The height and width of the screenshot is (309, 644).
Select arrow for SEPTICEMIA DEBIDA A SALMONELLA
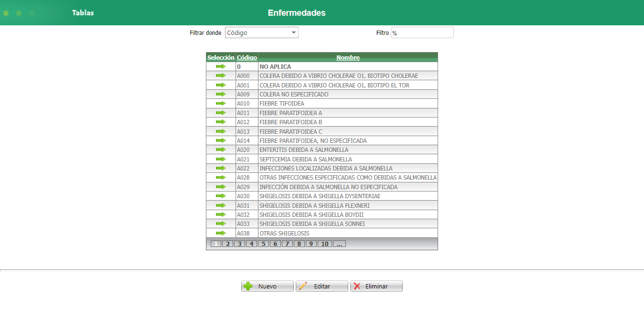[220, 159]
